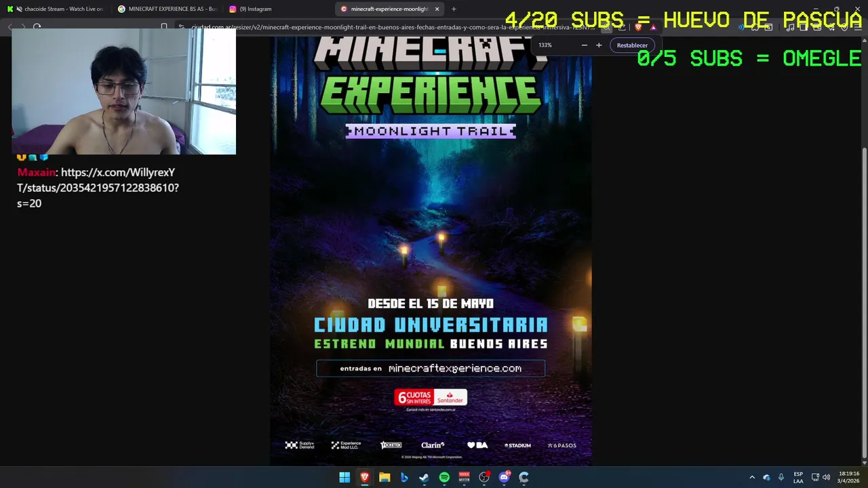Click the Maxain username in chat
868x488 pixels.
36,172
